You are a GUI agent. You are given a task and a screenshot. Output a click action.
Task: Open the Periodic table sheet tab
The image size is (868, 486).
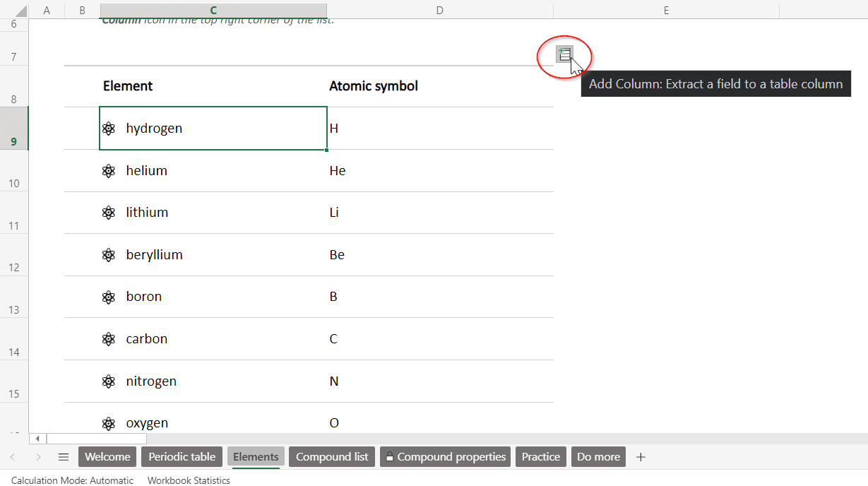[x=182, y=457]
